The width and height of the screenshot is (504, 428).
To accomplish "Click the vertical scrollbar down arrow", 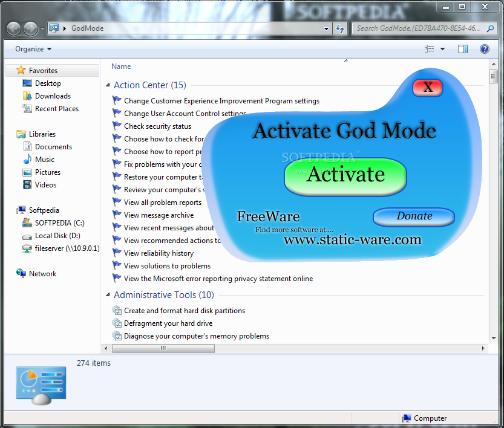I will tap(493, 338).
